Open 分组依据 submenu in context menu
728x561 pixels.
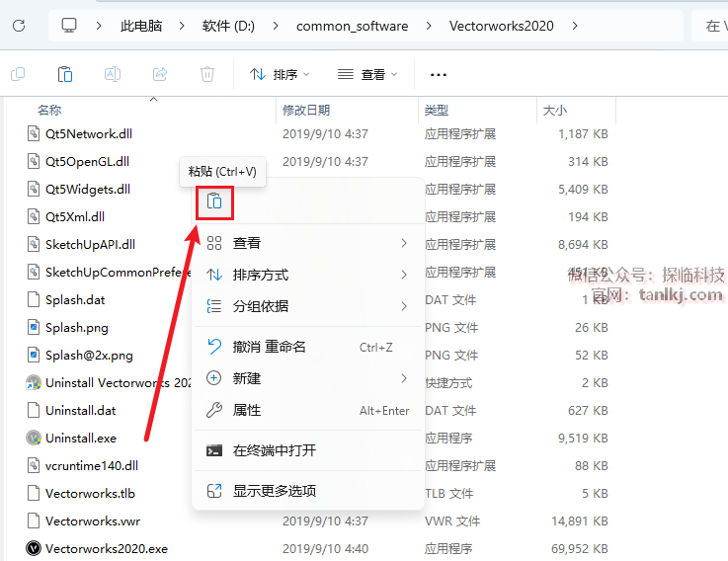[x=308, y=306]
